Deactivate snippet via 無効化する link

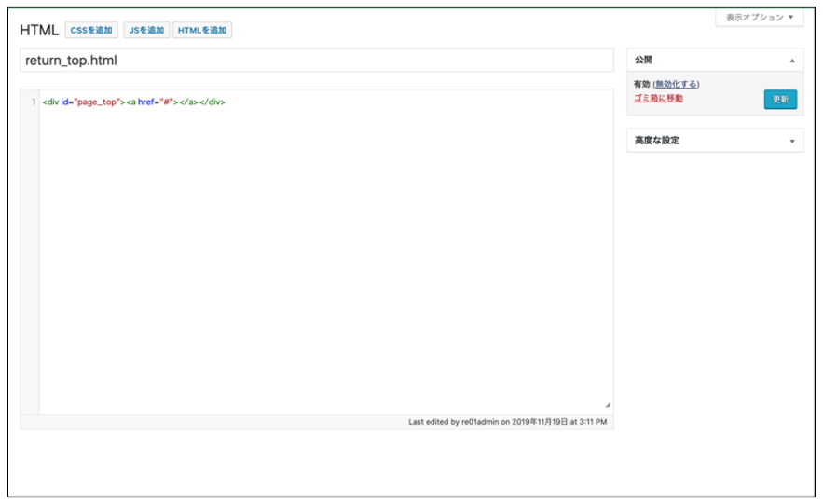pos(677,85)
